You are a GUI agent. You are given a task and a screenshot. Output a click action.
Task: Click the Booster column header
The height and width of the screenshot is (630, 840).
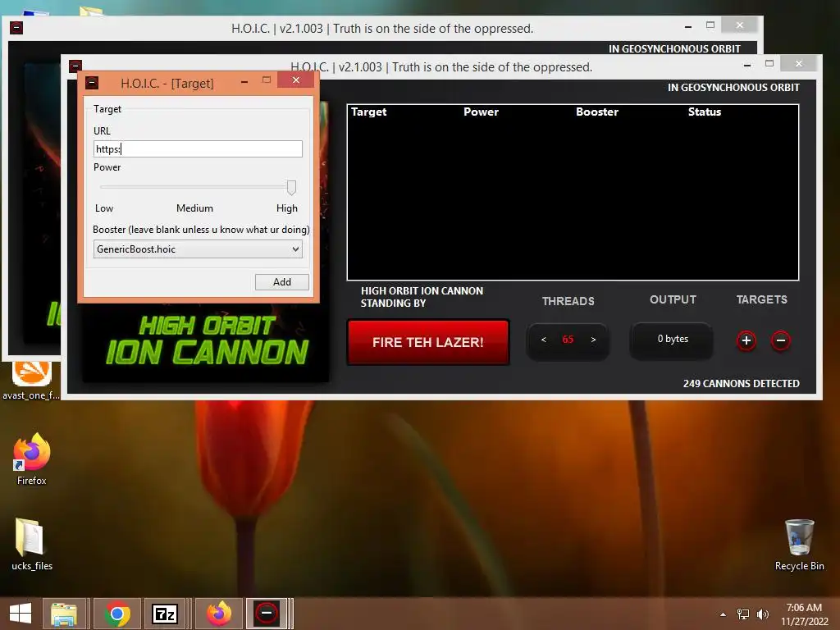click(x=597, y=112)
